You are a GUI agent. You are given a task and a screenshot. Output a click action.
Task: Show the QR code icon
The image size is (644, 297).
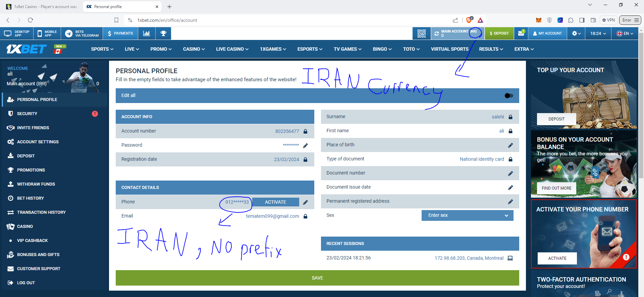[422, 33]
